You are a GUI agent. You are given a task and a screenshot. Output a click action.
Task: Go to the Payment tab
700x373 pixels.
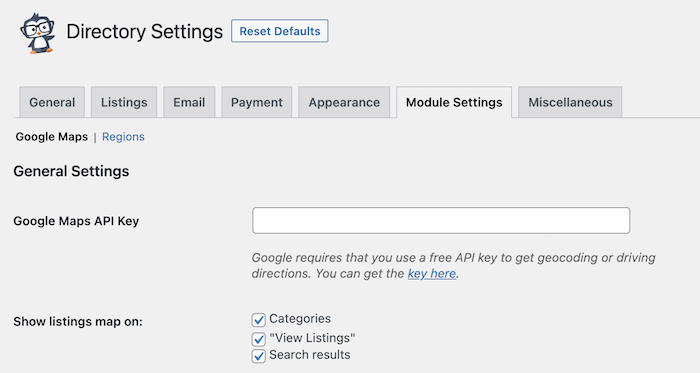tap(257, 102)
